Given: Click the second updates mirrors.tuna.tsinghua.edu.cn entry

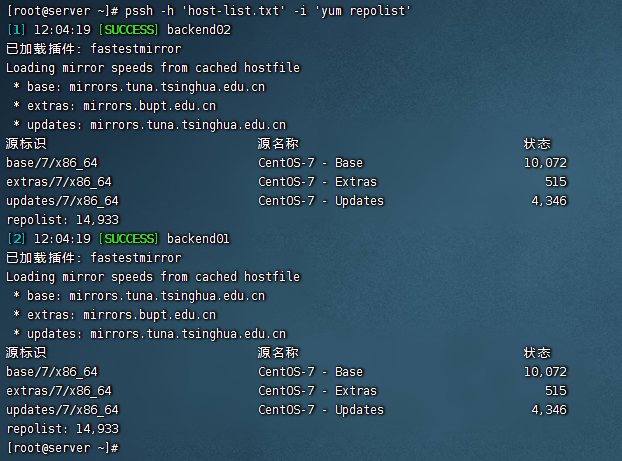Looking at the screenshot, I should (188, 334).
